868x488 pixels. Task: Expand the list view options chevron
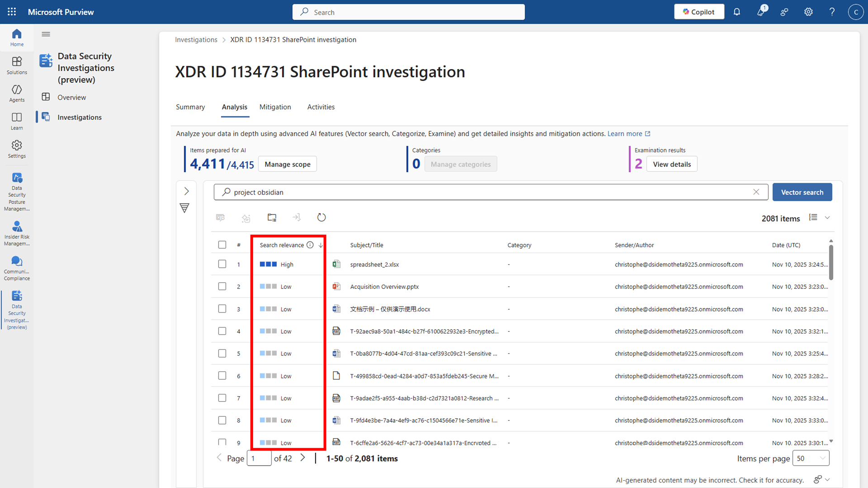[827, 217]
